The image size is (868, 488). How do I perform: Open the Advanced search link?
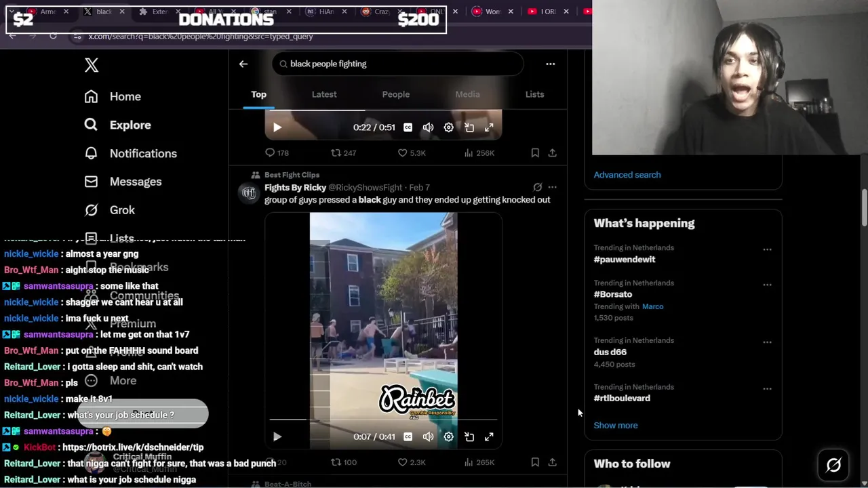click(627, 175)
